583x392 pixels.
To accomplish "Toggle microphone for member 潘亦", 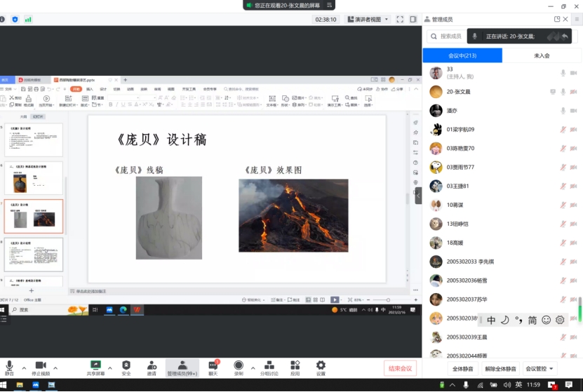I will pyautogui.click(x=563, y=111).
